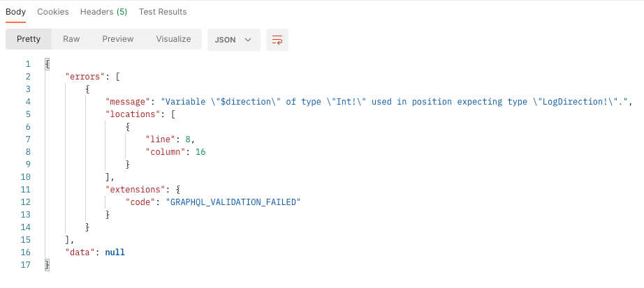This screenshot has width=644, height=288.
Task: Open the JSON format dropdown
Action: 234,40
